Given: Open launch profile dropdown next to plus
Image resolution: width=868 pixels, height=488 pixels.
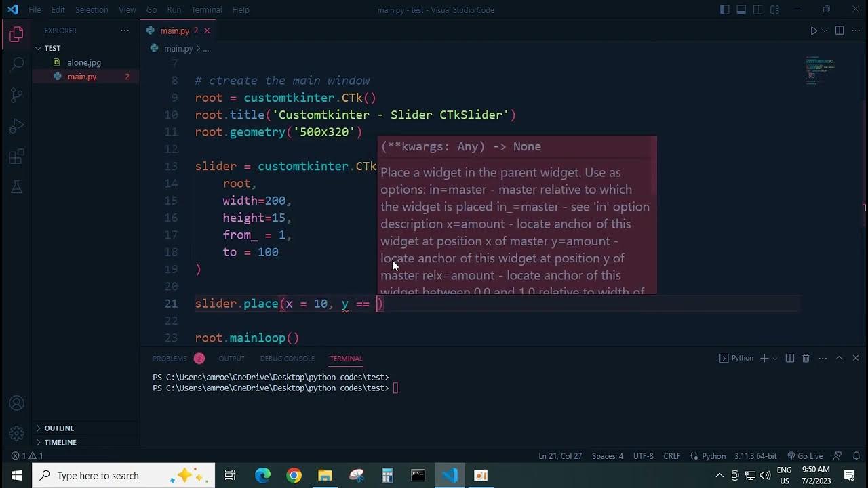Looking at the screenshot, I should [774, 358].
